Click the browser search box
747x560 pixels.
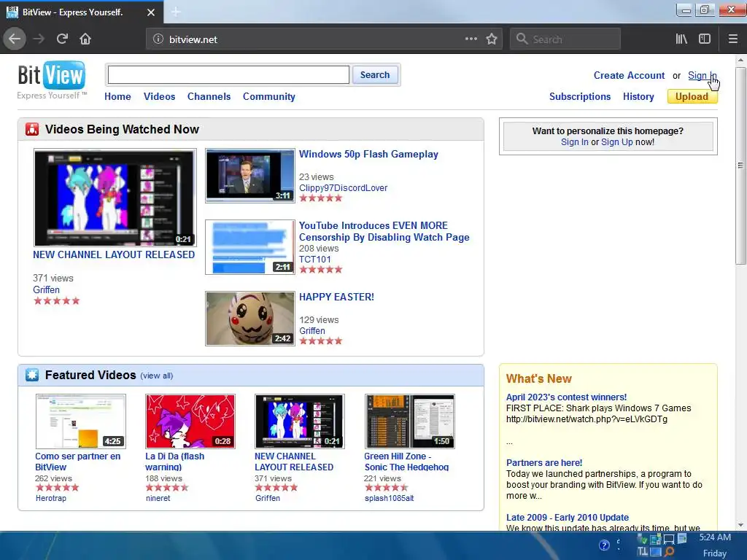565,39
